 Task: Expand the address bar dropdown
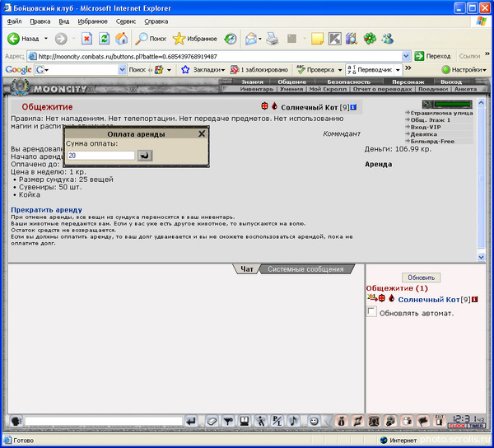click(406, 56)
